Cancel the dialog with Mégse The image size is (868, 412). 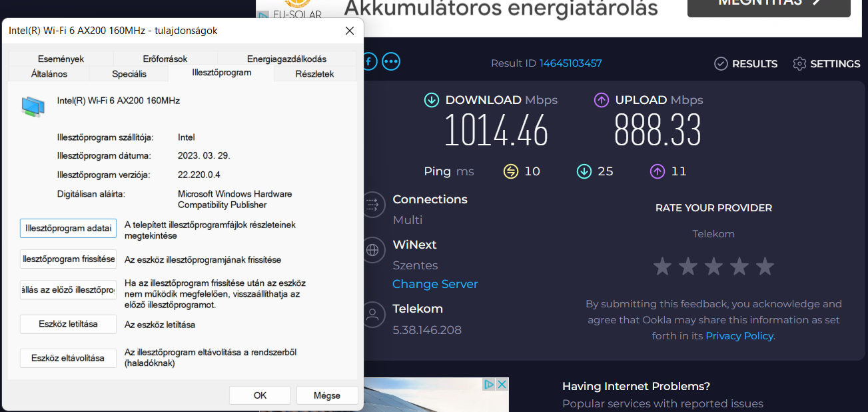point(327,395)
